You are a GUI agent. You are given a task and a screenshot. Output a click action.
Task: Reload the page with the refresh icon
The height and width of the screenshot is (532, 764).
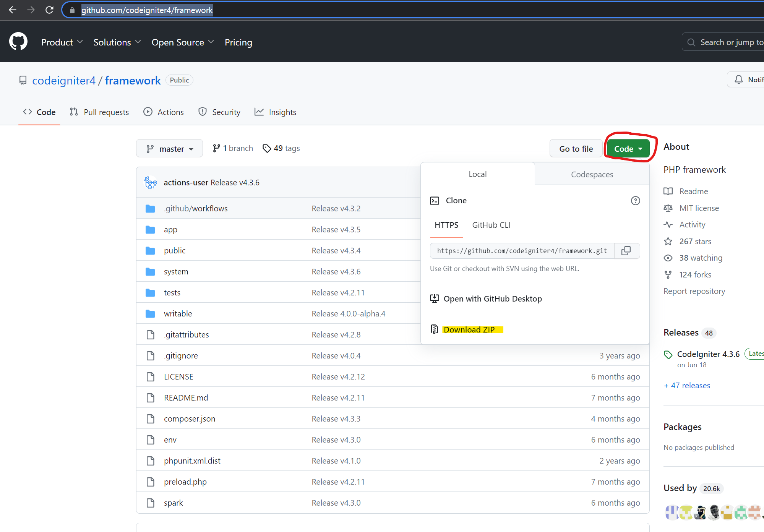(49, 10)
